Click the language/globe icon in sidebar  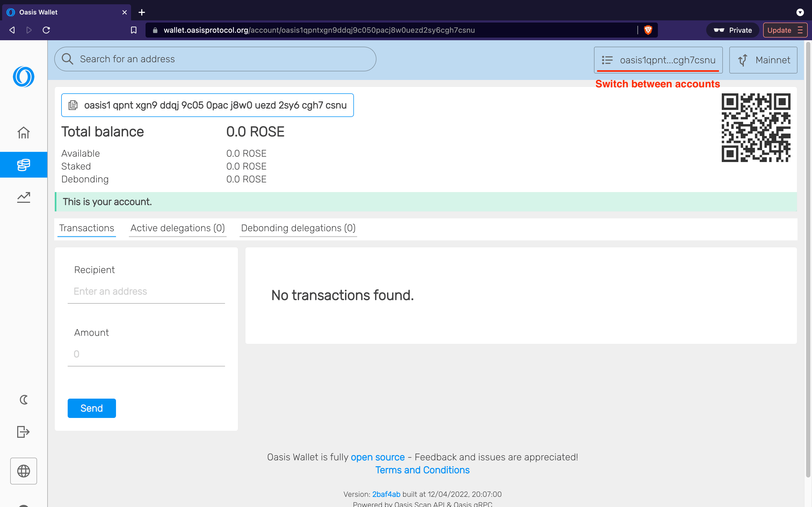coord(23,471)
